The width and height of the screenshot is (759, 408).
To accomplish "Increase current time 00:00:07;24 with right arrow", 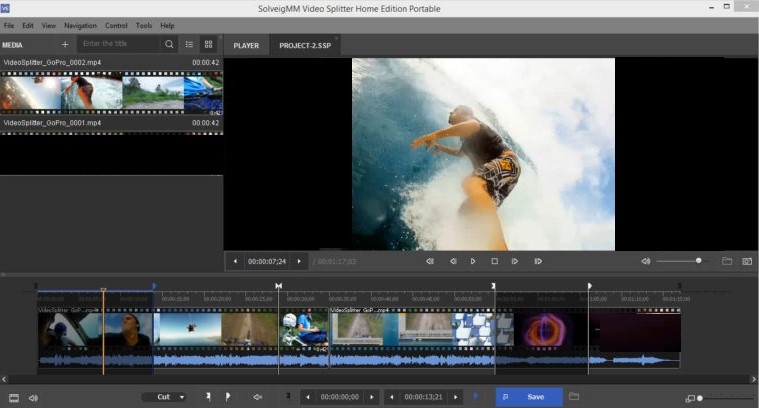I will pyautogui.click(x=299, y=261).
